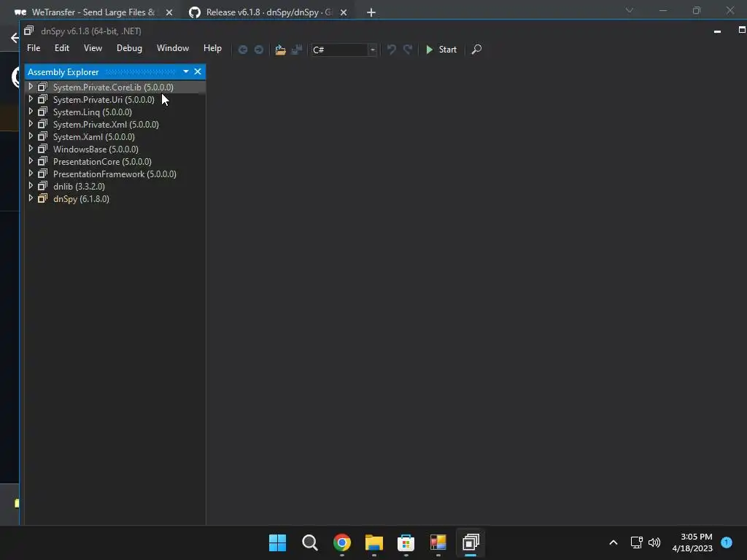
Task: Close the Release v6.1.8 GitHub tab
Action: (344, 12)
